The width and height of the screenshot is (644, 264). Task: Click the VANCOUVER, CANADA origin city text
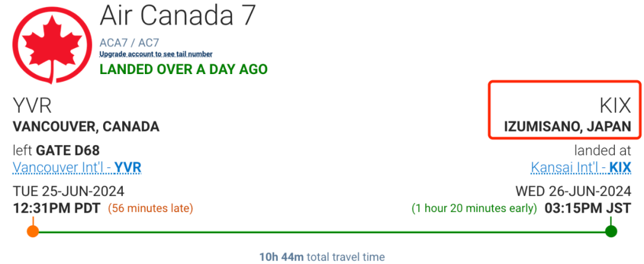[x=86, y=127]
